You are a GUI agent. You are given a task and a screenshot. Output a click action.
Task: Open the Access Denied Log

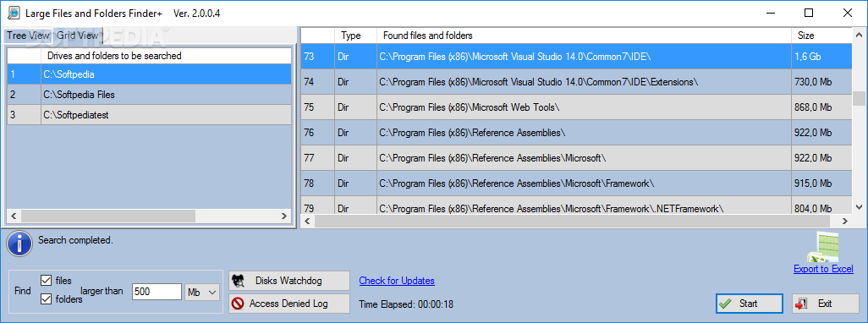[x=289, y=304]
